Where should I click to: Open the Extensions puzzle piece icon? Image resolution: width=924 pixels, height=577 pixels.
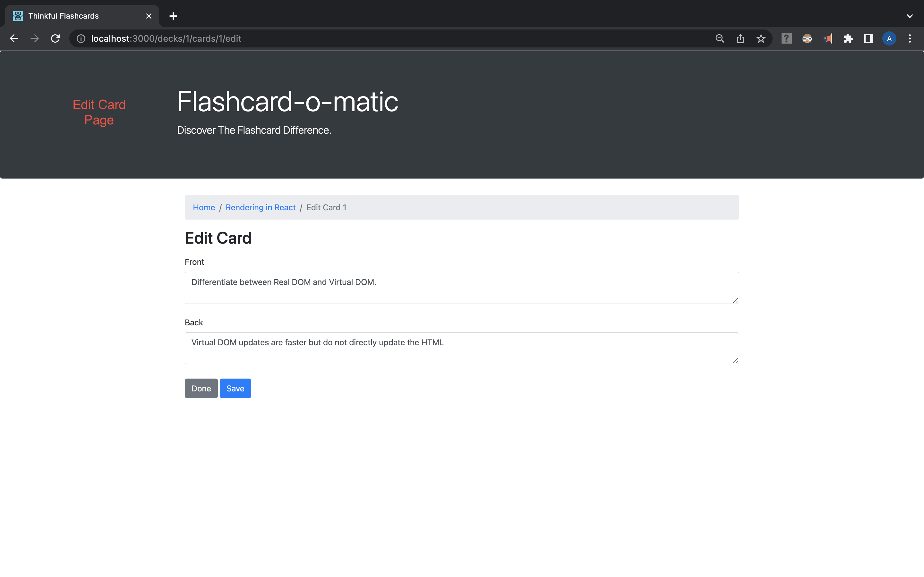click(x=848, y=38)
